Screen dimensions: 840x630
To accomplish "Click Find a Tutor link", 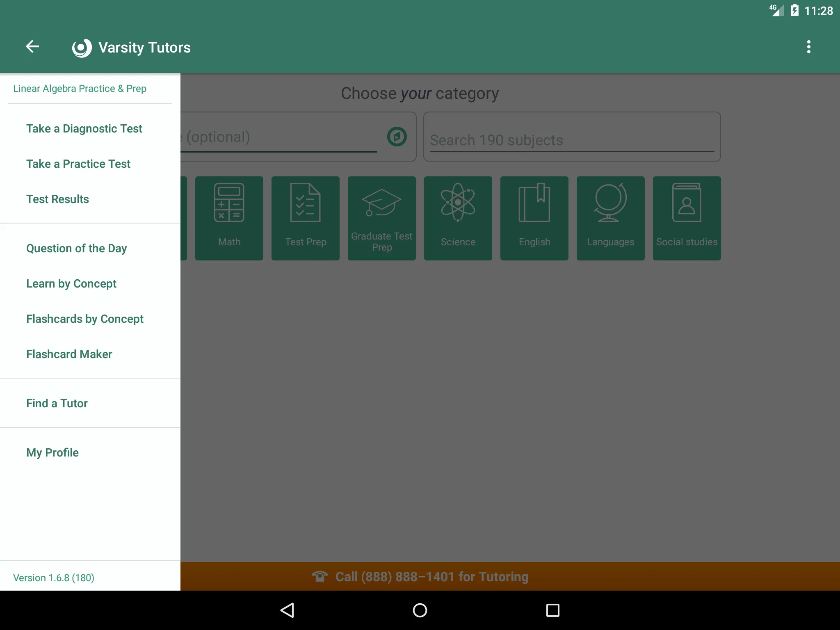I will pos(56,403).
